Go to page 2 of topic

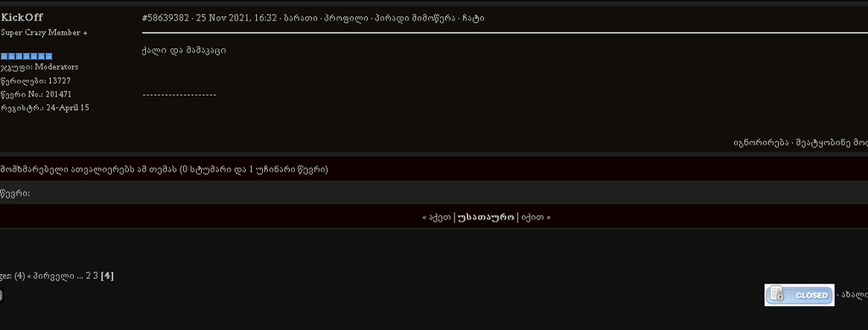point(88,276)
